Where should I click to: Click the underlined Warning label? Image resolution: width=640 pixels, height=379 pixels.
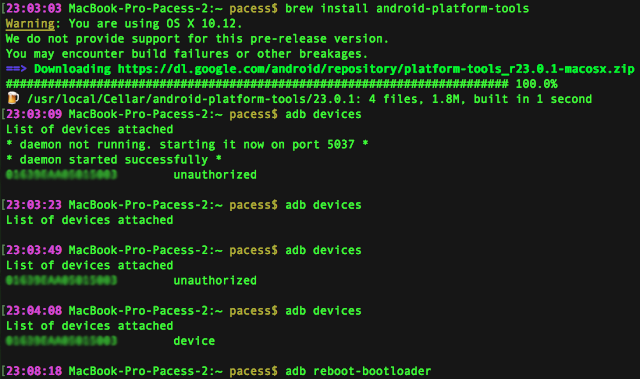point(30,24)
